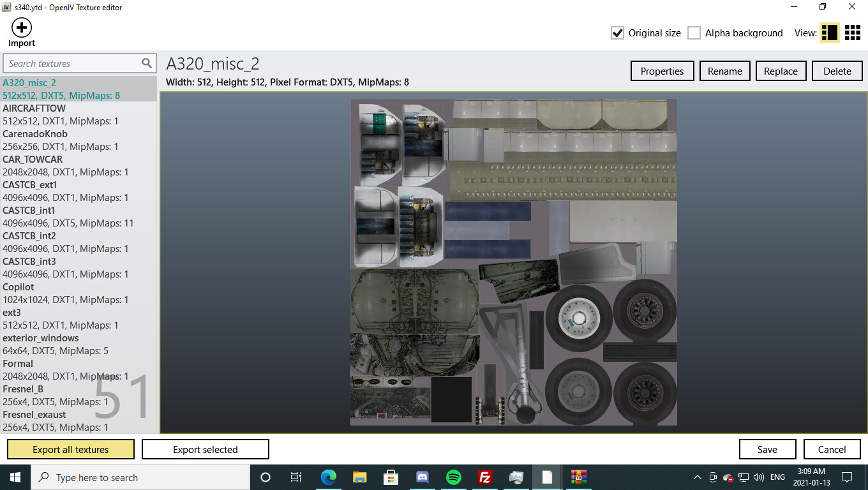Image resolution: width=868 pixels, height=490 pixels.
Task: Show hidden system tray icons
Action: [x=697, y=477]
